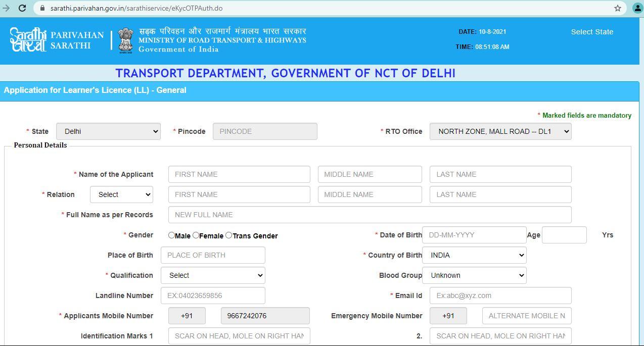Bookmark this page with the star icon

(x=617, y=8)
